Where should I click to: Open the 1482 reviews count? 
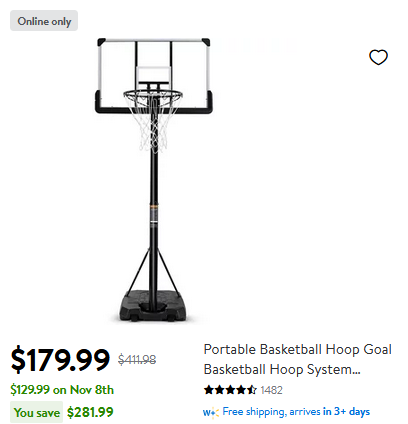[x=271, y=390]
